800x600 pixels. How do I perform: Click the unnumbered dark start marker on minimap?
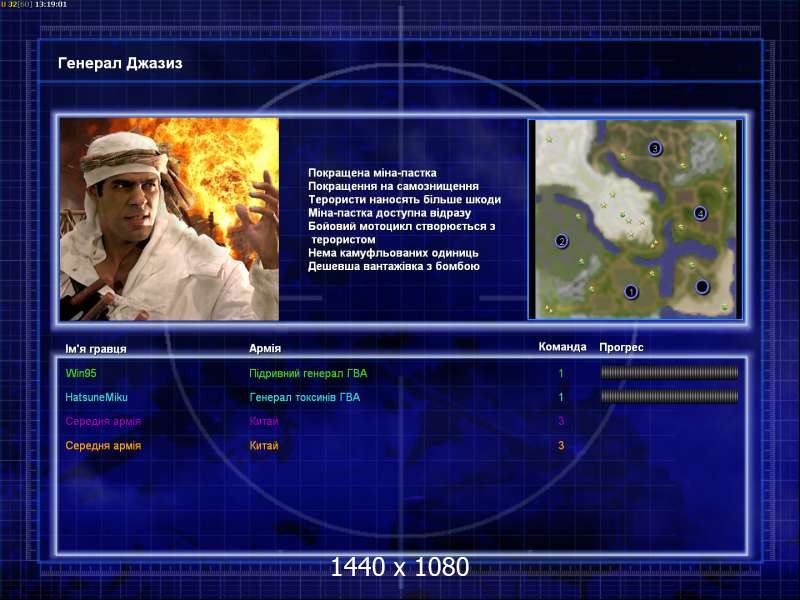(702, 287)
